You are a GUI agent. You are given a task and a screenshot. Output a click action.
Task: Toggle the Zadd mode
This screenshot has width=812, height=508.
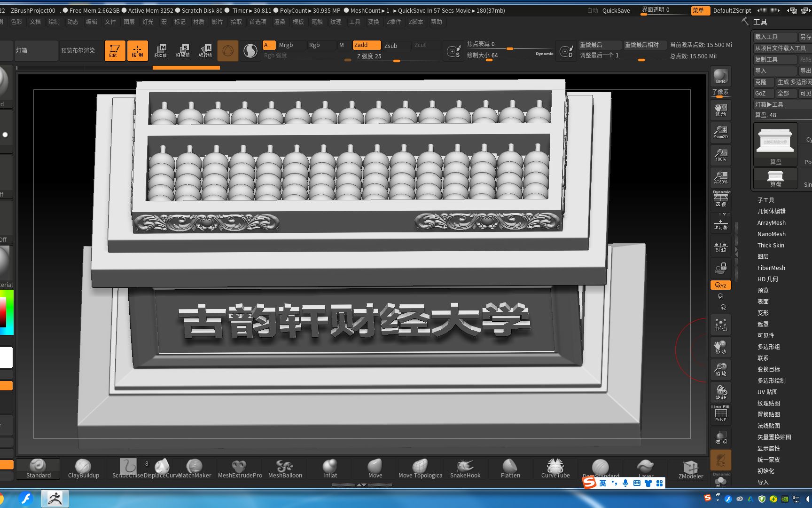(x=367, y=45)
